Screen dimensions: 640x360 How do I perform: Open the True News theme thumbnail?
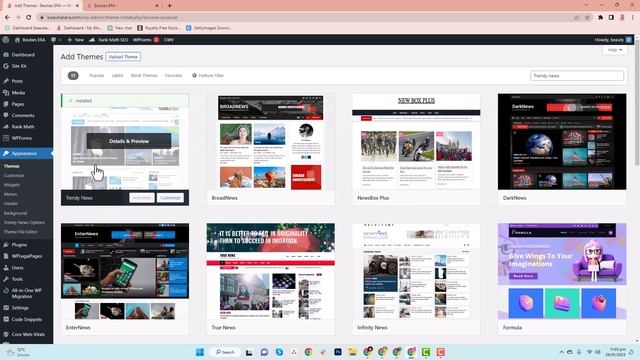(271, 271)
